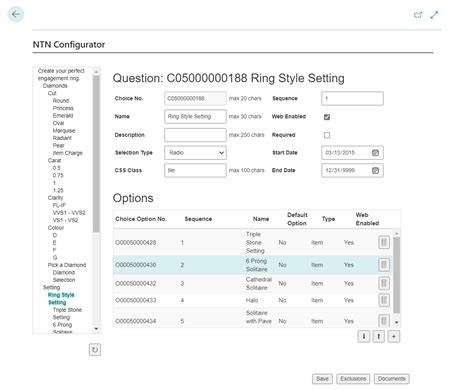Open page in new window icon

[418, 15]
